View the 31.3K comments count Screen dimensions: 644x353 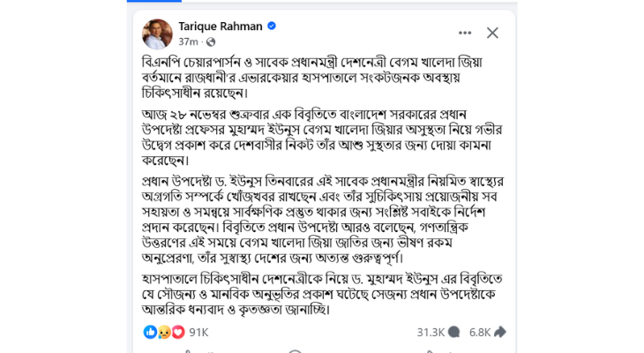click(431, 332)
